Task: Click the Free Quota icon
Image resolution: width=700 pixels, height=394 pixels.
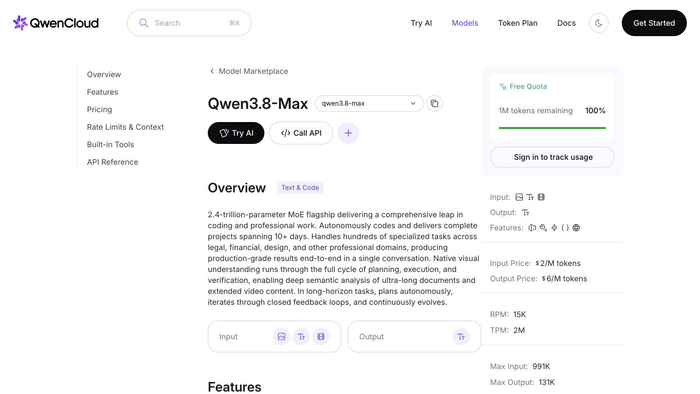Action: 503,87
